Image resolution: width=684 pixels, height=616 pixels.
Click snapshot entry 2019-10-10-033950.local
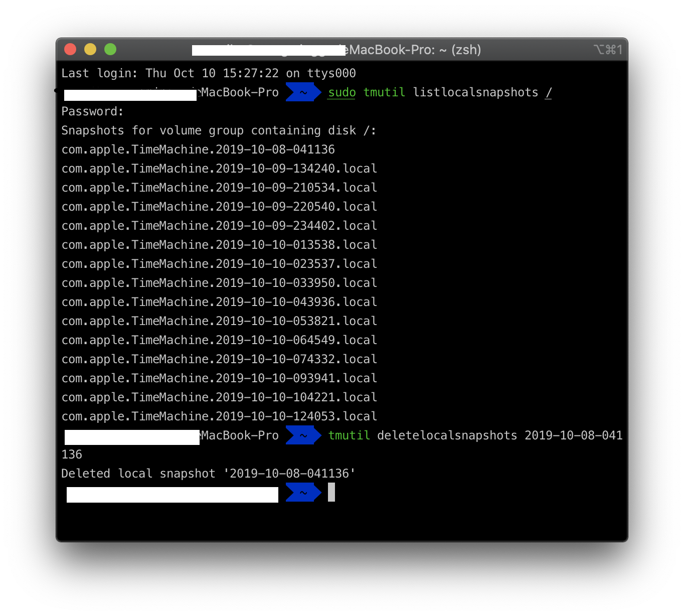click(219, 283)
